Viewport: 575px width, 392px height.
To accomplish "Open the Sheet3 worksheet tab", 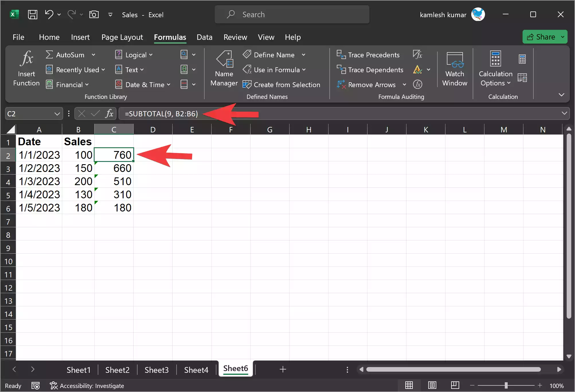I will point(157,370).
